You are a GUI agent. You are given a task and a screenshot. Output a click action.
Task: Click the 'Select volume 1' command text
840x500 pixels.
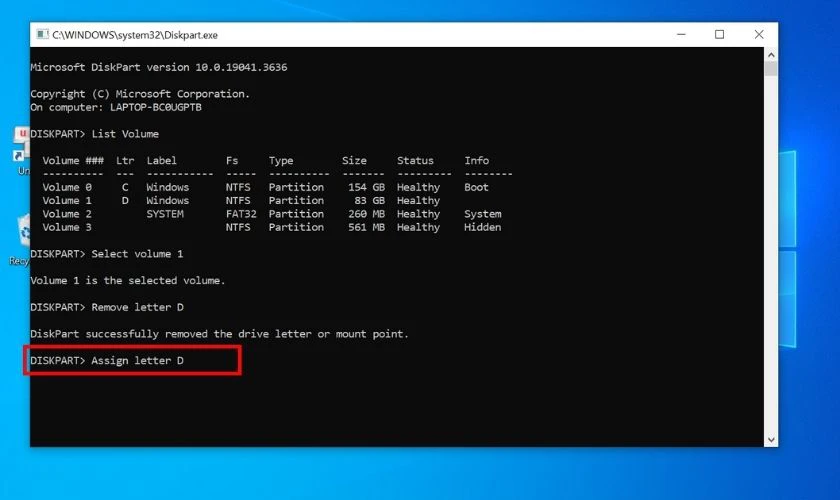tap(137, 254)
